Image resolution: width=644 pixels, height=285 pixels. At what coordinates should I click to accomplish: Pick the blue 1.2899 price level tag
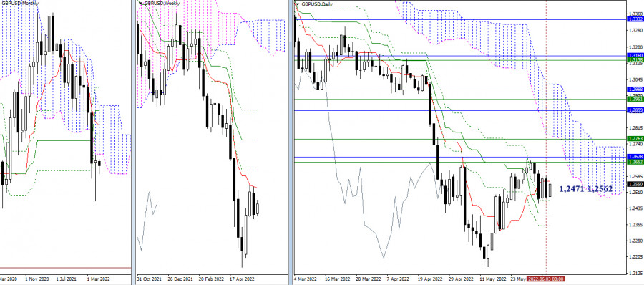pos(635,110)
